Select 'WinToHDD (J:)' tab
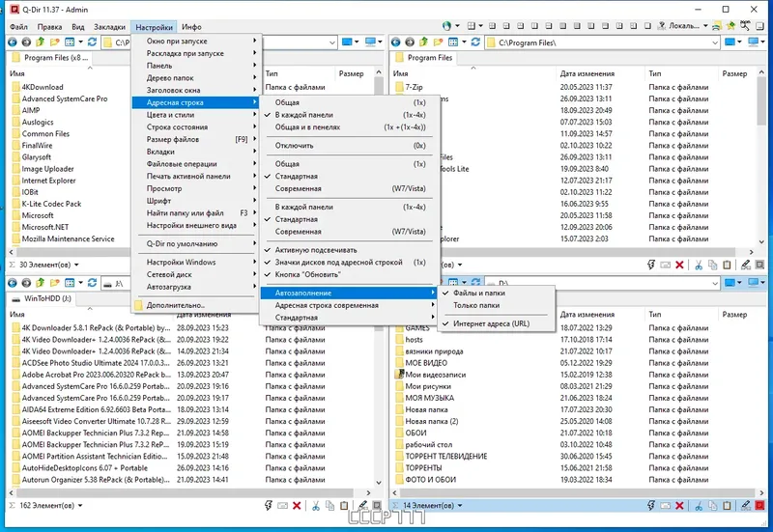Image resolution: width=773 pixels, height=532 pixels. (x=43, y=298)
